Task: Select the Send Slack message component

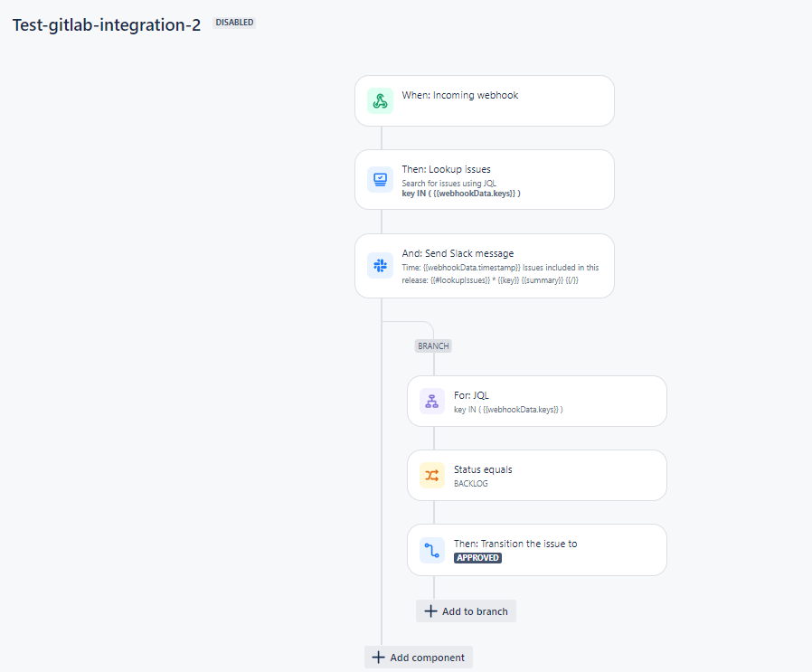Action: click(506, 266)
